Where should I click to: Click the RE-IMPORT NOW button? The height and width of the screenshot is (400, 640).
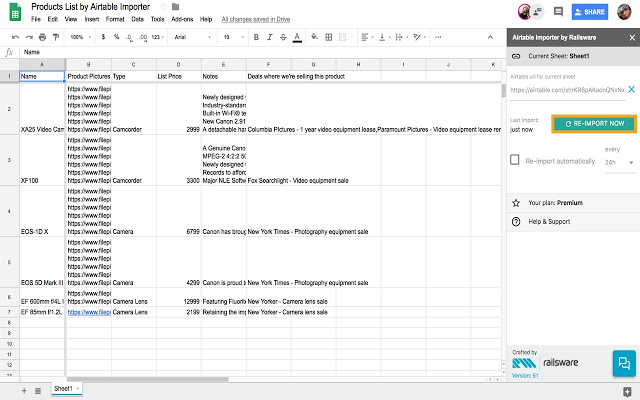pyautogui.click(x=594, y=124)
